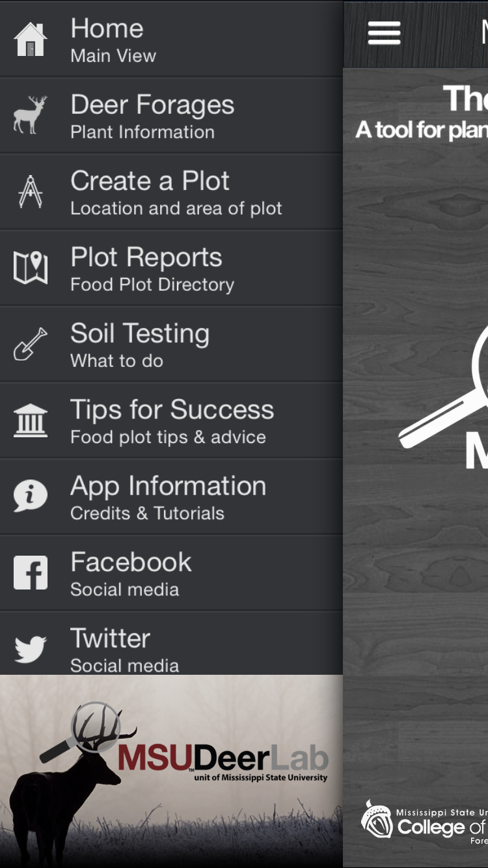Image resolution: width=488 pixels, height=868 pixels.
Task: Select the Home house icon
Action: (30, 38)
